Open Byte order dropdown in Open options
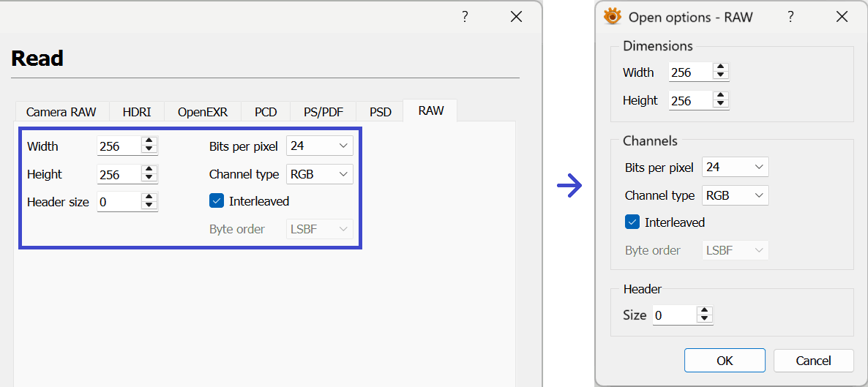Image resolution: width=868 pixels, height=387 pixels. [x=735, y=249]
